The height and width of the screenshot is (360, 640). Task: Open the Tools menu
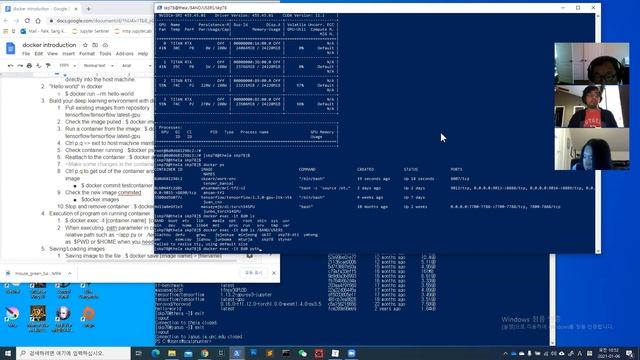105,53
